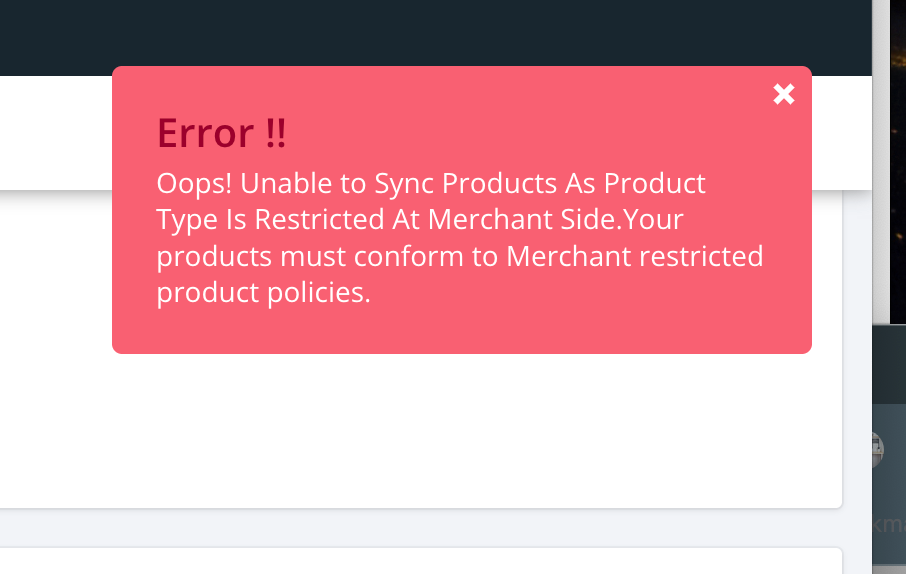Click the 'Error !!' heading

click(222, 133)
